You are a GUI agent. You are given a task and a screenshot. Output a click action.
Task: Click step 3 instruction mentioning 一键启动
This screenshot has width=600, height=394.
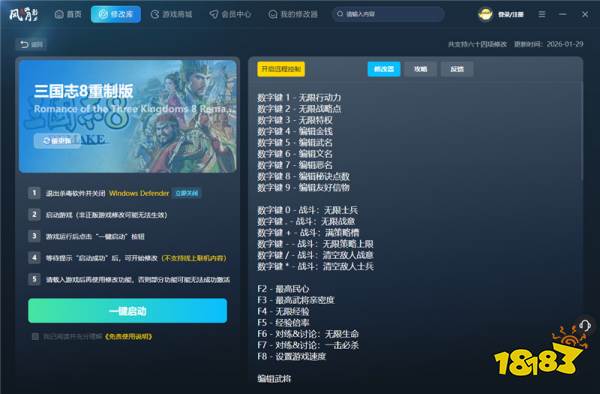point(95,236)
